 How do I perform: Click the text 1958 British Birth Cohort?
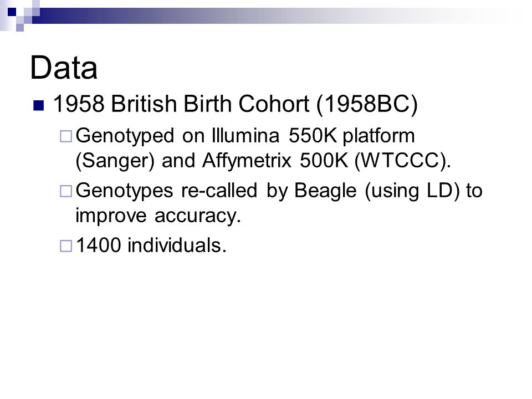[181, 103]
